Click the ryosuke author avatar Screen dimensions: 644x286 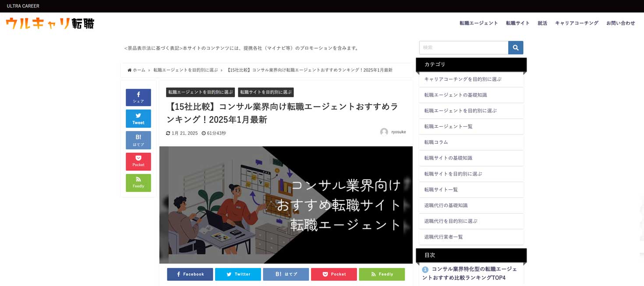[x=384, y=132]
